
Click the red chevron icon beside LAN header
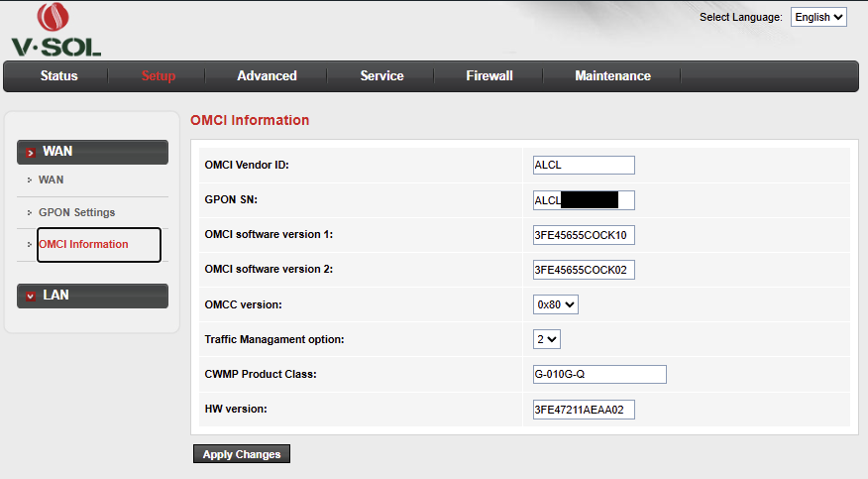click(31, 296)
